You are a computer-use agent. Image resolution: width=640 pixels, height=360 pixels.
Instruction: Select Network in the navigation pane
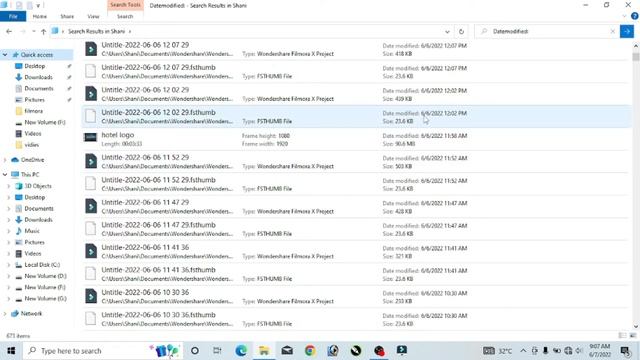coord(31,313)
